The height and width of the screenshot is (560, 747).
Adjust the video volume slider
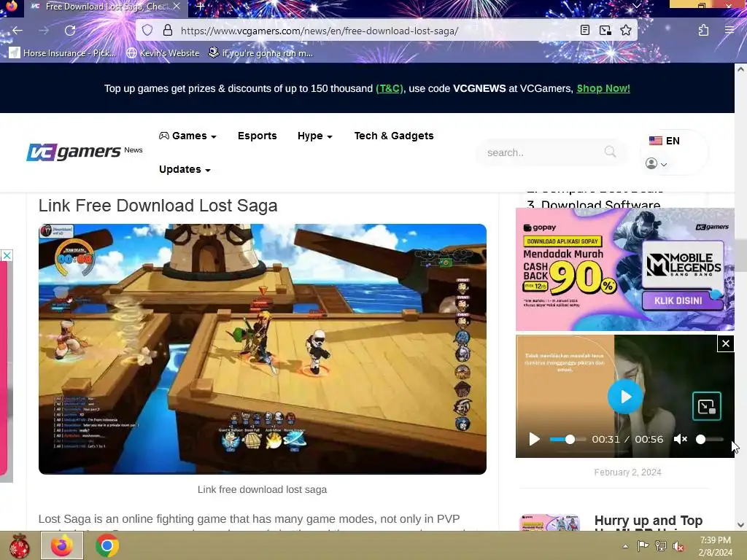(x=710, y=439)
